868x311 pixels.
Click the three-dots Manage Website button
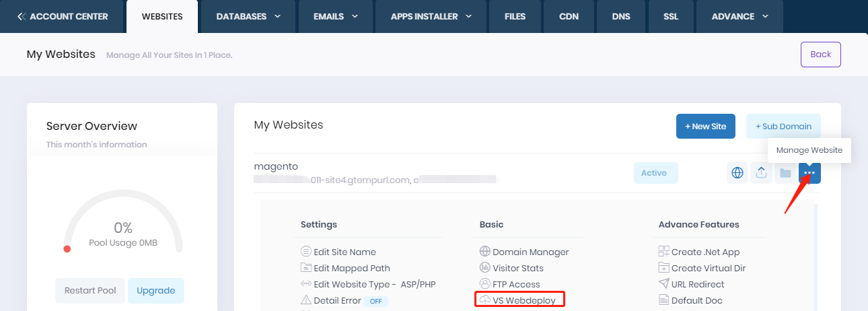pos(809,173)
